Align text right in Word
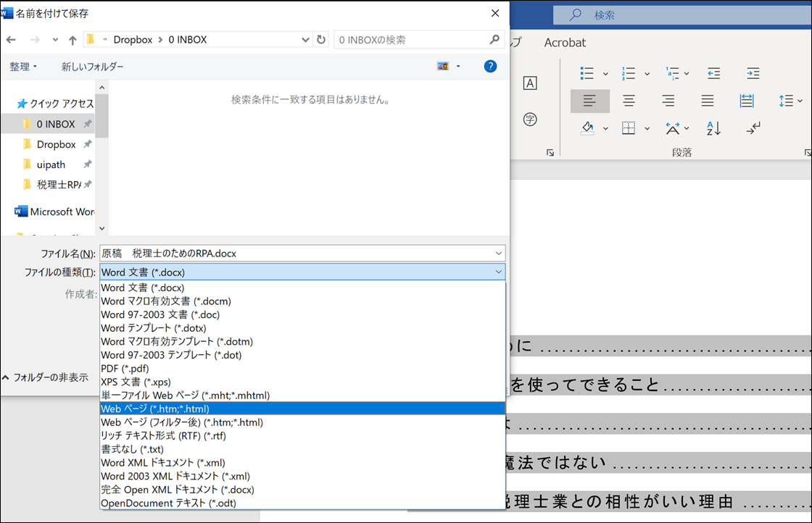 [668, 101]
